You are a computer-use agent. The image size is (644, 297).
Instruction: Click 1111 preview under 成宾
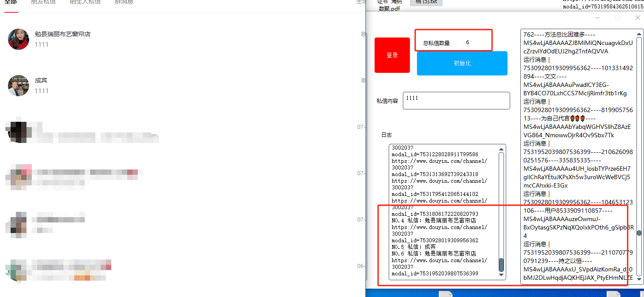42,91
